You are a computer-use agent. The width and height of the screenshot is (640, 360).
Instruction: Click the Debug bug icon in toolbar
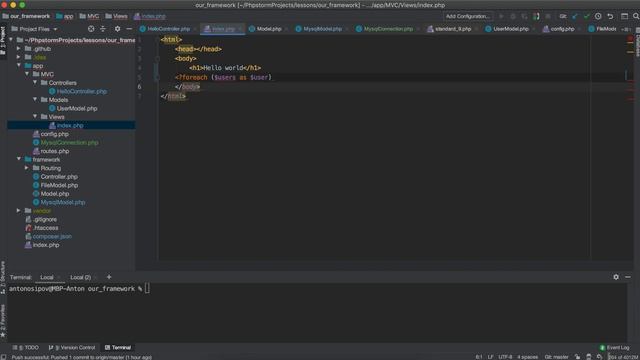[x=513, y=16]
